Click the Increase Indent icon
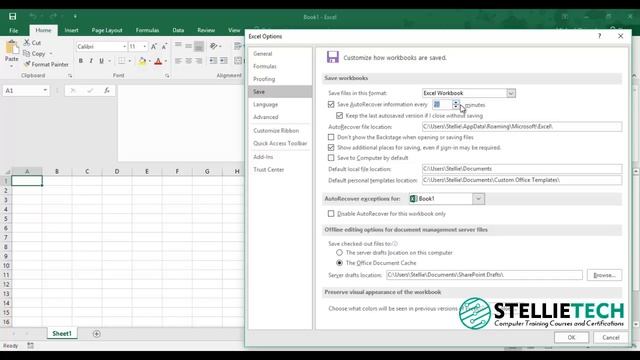Image resolution: width=640 pixels, height=360 pixels. point(224,61)
